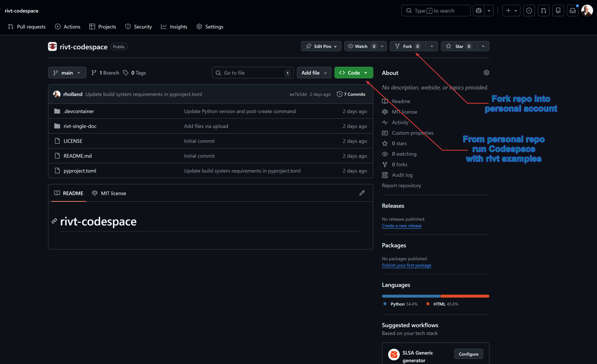Edit README with the pencil icon
The height and width of the screenshot is (364, 597).
[x=362, y=193]
